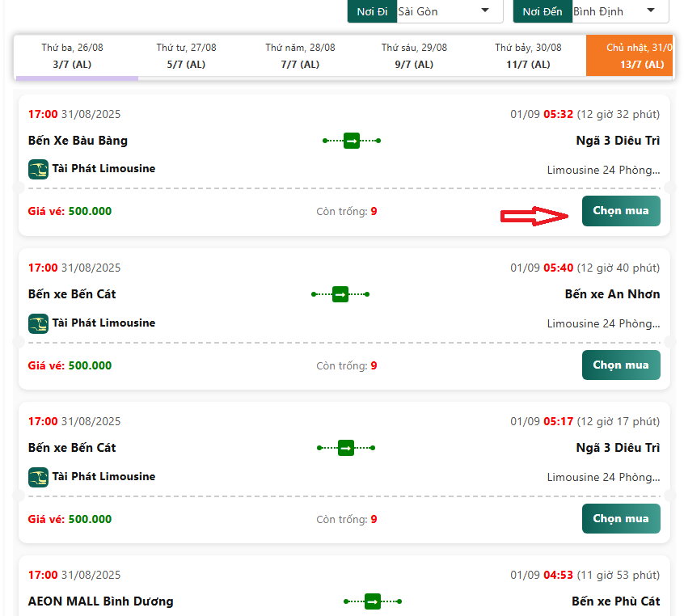Open the Nơi Đến destination dropdown

pyautogui.click(x=619, y=11)
